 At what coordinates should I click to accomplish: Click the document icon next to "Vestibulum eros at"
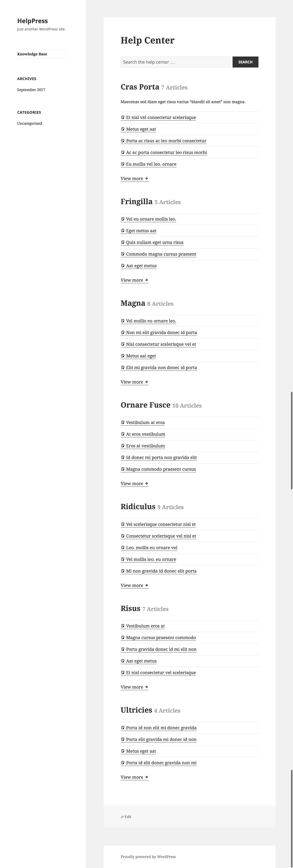tap(123, 626)
